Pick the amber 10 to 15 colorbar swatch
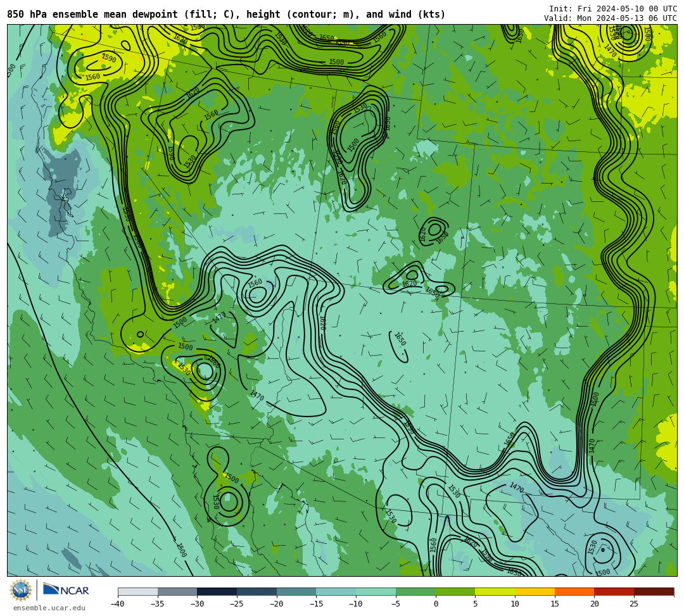Image resolution: width=684 pixels, height=616 pixels. 535,591
